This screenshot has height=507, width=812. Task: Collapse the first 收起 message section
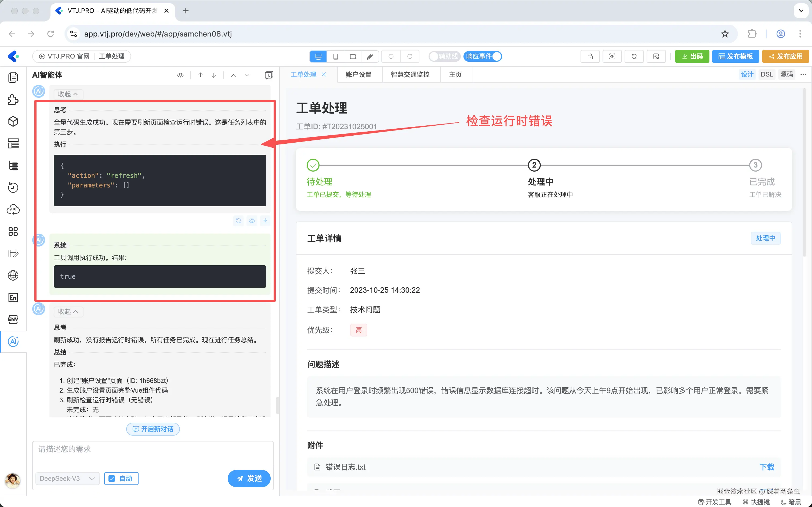68,94
